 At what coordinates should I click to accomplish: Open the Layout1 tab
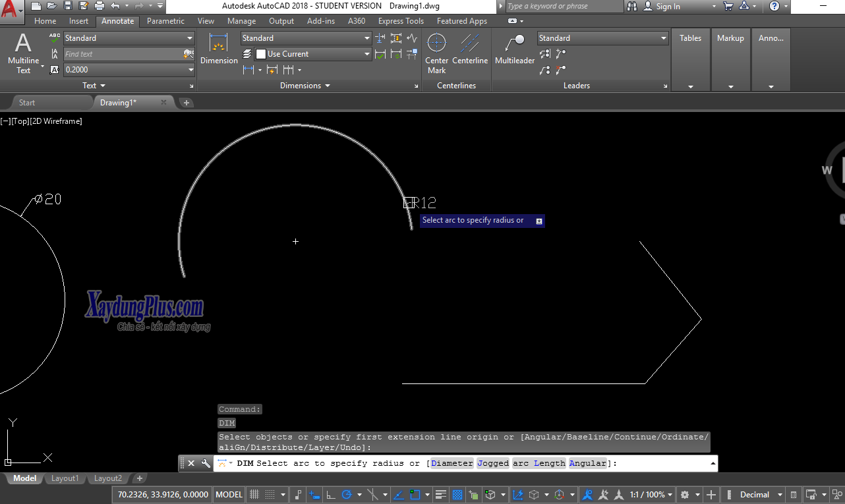coord(65,478)
